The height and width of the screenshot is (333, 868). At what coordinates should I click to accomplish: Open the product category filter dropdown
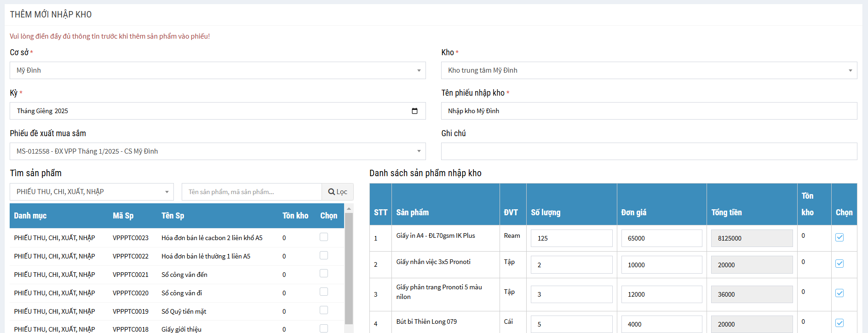click(92, 192)
